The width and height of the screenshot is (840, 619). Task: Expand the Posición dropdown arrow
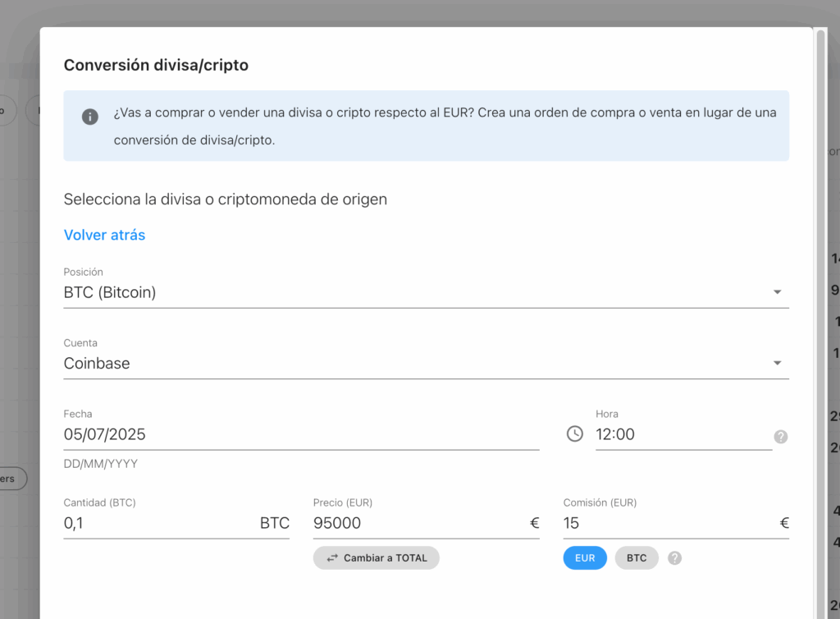coord(777,292)
